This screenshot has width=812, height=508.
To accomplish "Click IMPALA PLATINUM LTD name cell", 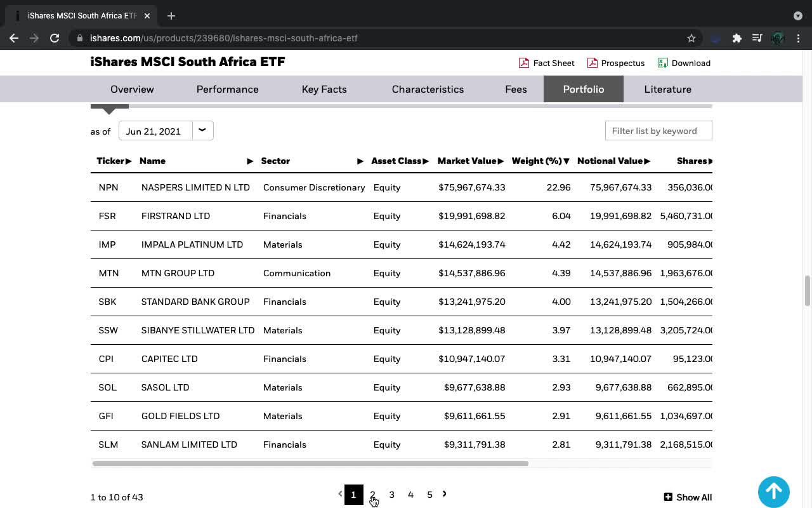I will [192, 244].
